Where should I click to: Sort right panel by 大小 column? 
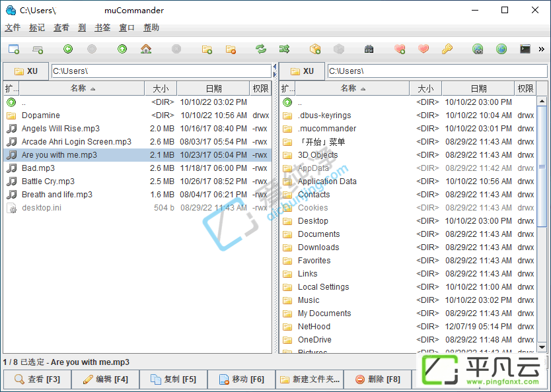[x=426, y=88]
